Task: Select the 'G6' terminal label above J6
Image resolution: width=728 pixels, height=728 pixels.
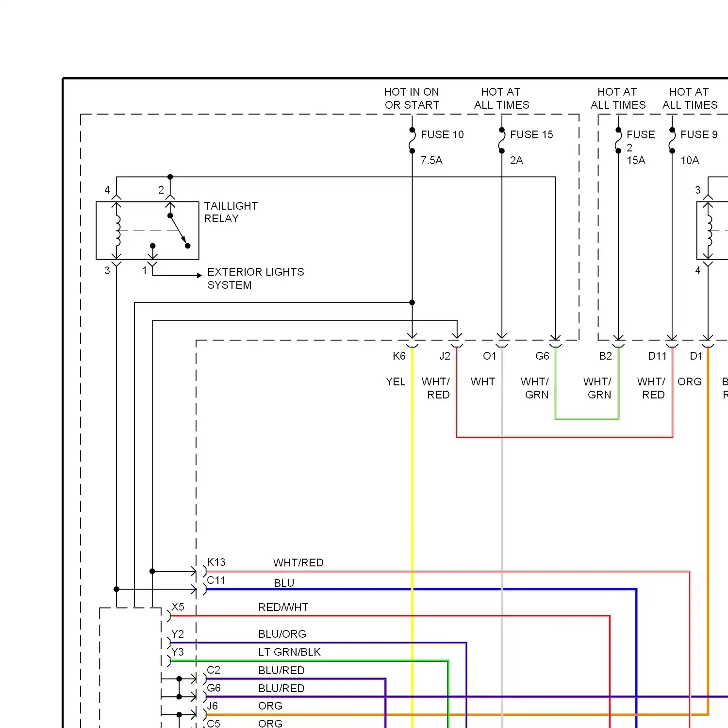Action: [x=214, y=688]
